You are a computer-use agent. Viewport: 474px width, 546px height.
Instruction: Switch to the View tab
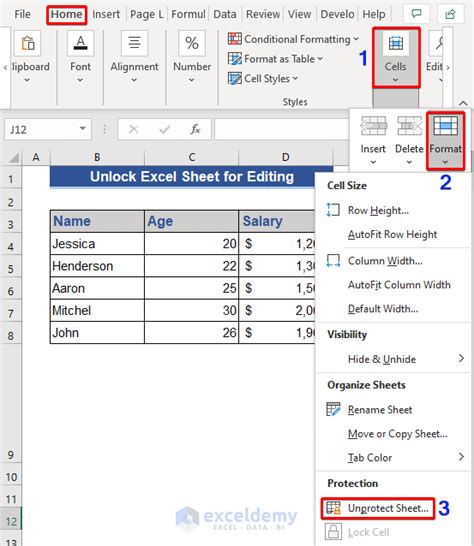(x=300, y=14)
